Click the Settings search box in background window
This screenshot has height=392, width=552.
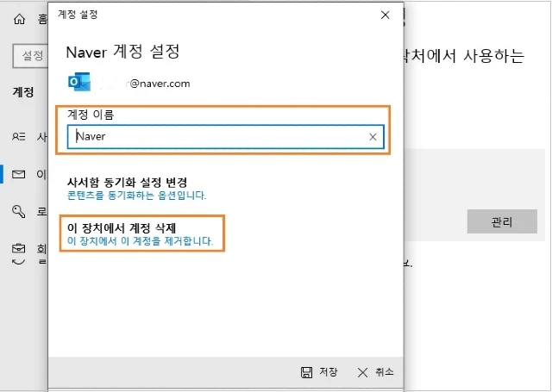pyautogui.click(x=31, y=55)
